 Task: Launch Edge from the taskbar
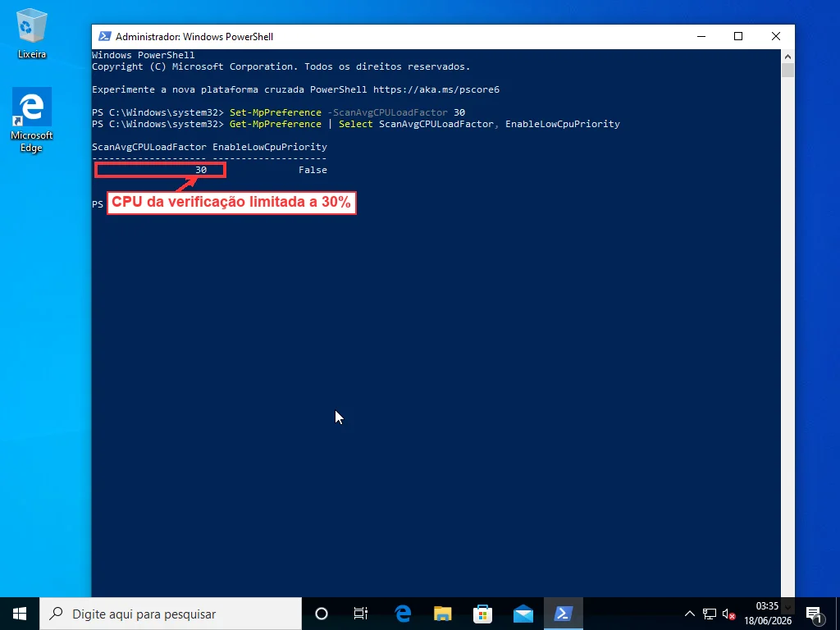tap(402, 614)
